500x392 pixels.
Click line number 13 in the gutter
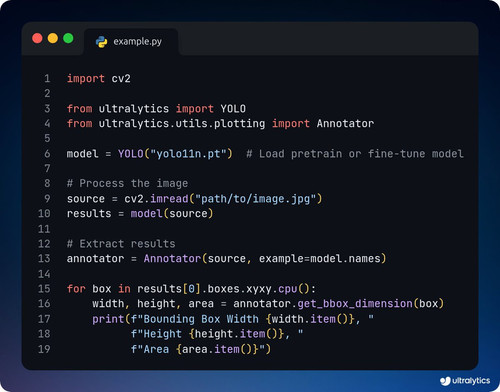(44, 259)
